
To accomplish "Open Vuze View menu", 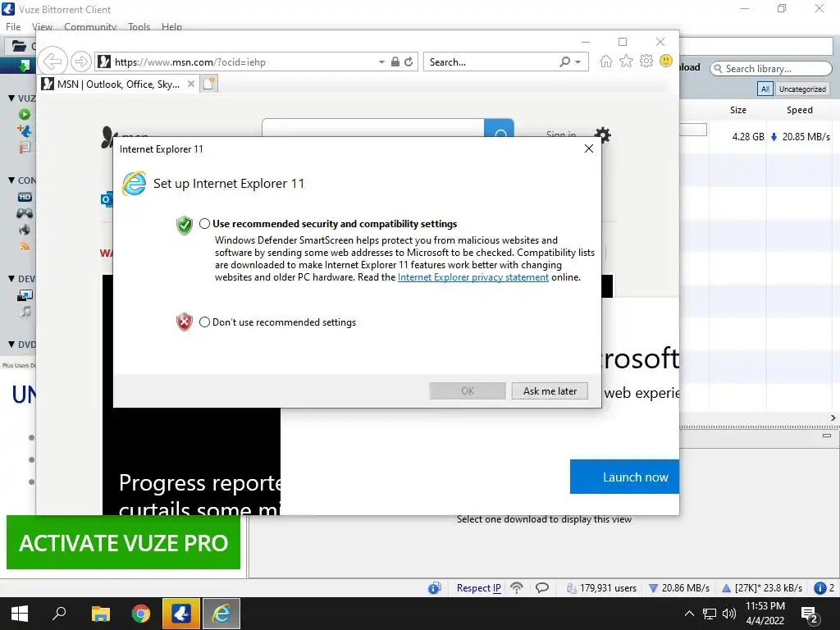I will (42, 27).
